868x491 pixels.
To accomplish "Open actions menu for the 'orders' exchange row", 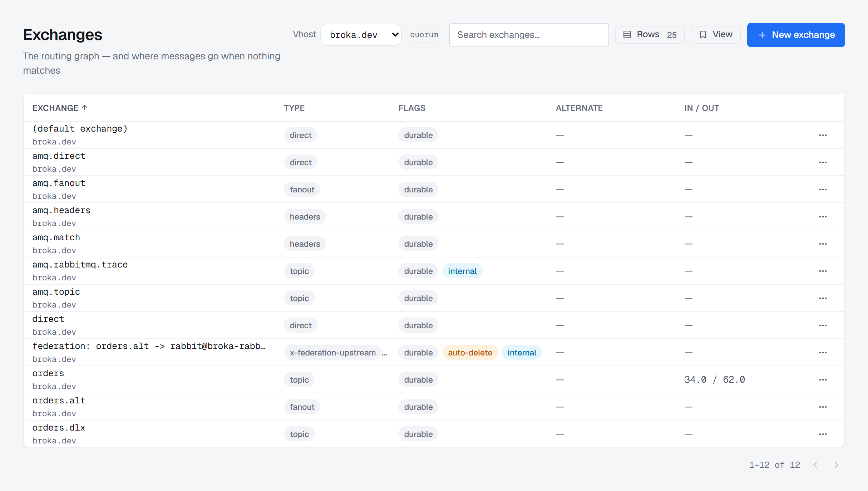I will 823,380.
